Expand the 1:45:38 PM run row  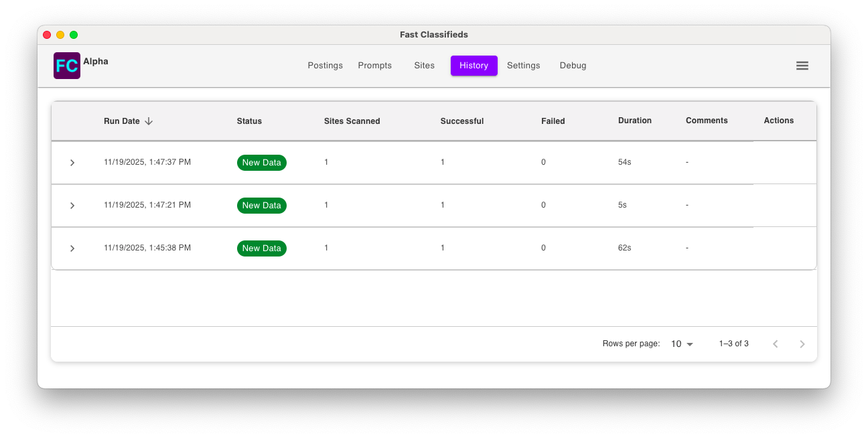72,248
